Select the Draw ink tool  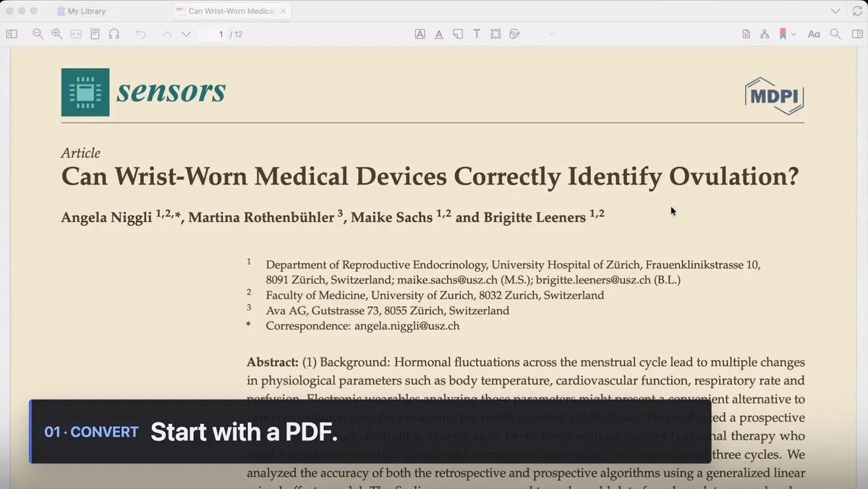515,34
